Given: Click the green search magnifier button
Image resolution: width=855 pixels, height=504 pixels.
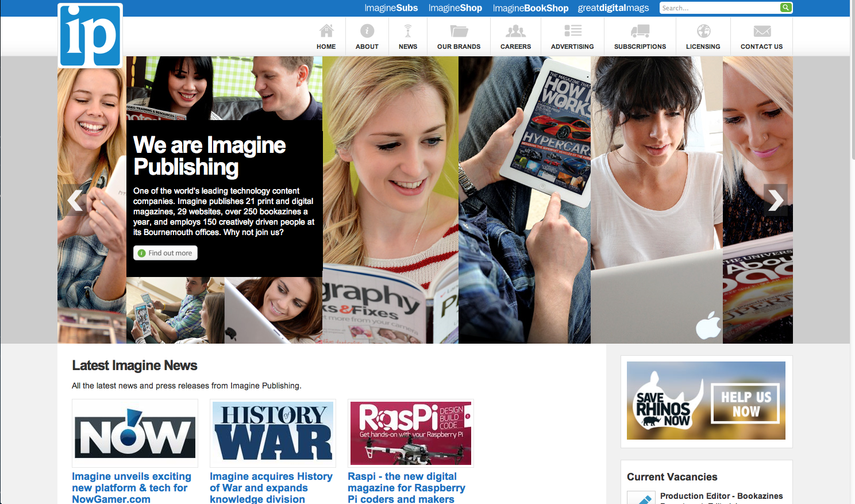Looking at the screenshot, I should point(786,7).
